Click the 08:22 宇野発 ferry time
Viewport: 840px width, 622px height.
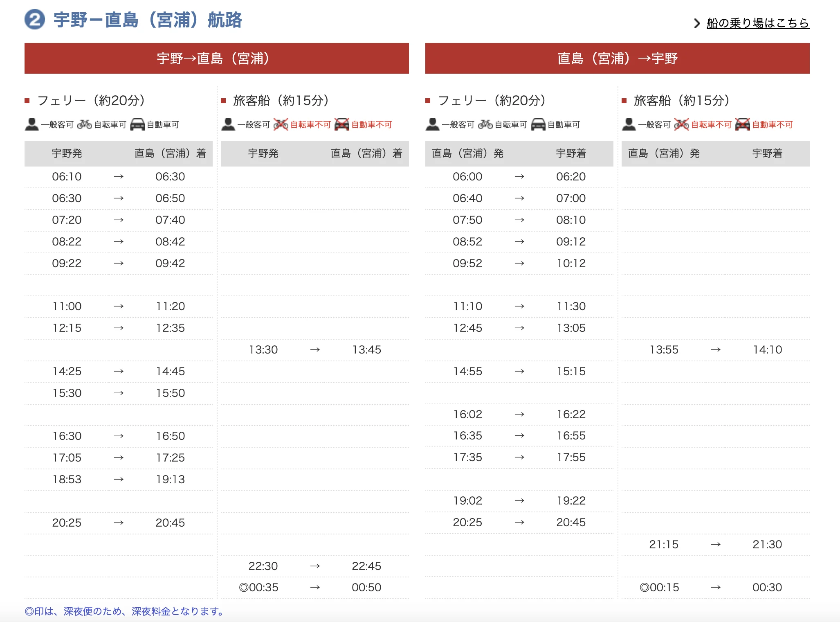67,242
